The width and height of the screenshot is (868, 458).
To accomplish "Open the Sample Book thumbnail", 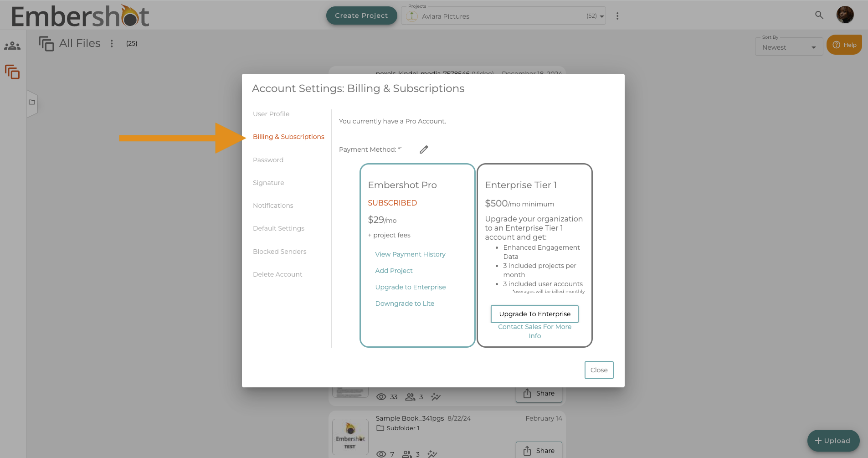I will pos(350,437).
